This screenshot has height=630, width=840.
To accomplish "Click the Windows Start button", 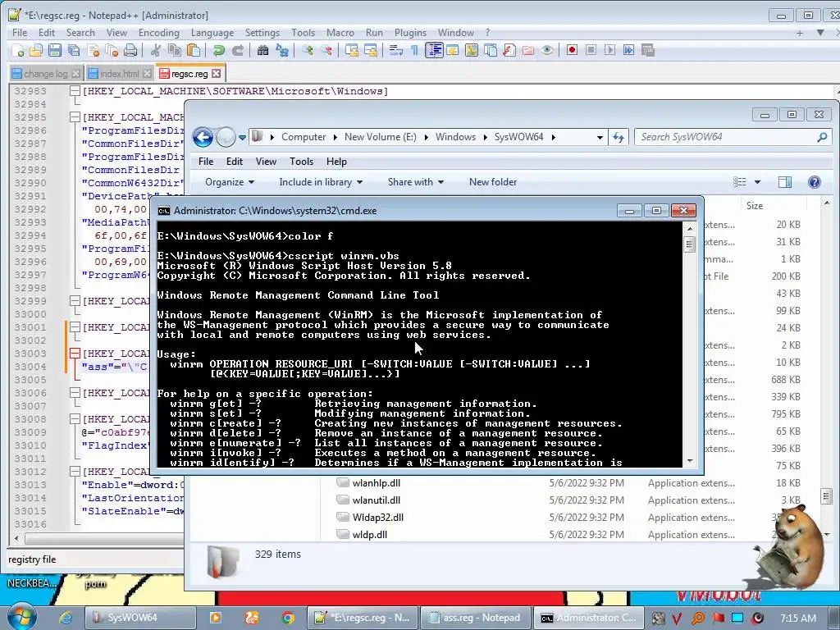I will coord(21,617).
